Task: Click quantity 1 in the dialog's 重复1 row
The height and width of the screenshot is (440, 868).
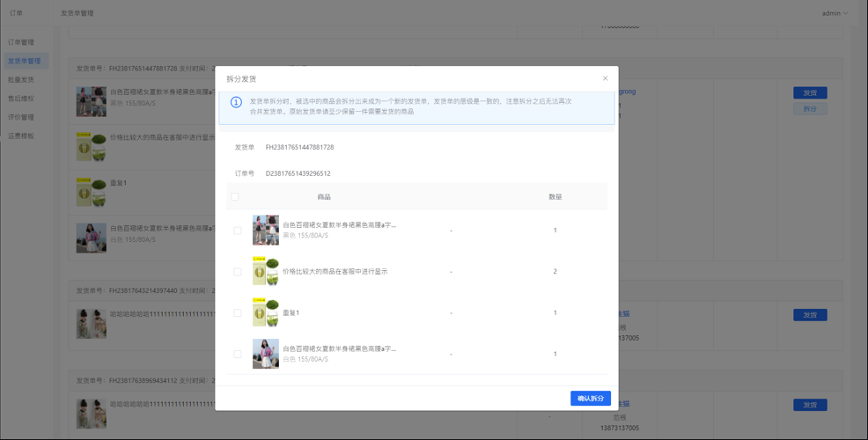Action: pyautogui.click(x=555, y=312)
